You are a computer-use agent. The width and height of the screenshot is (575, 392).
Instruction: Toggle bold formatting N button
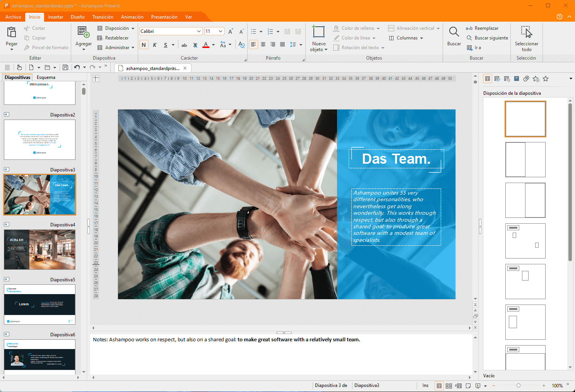(144, 45)
